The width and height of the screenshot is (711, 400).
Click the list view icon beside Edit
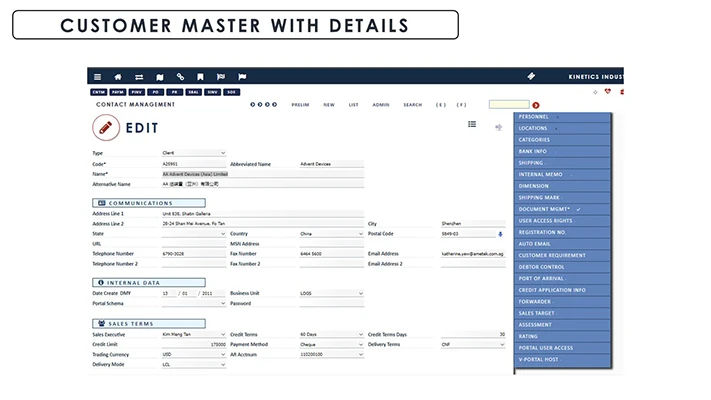click(x=472, y=124)
